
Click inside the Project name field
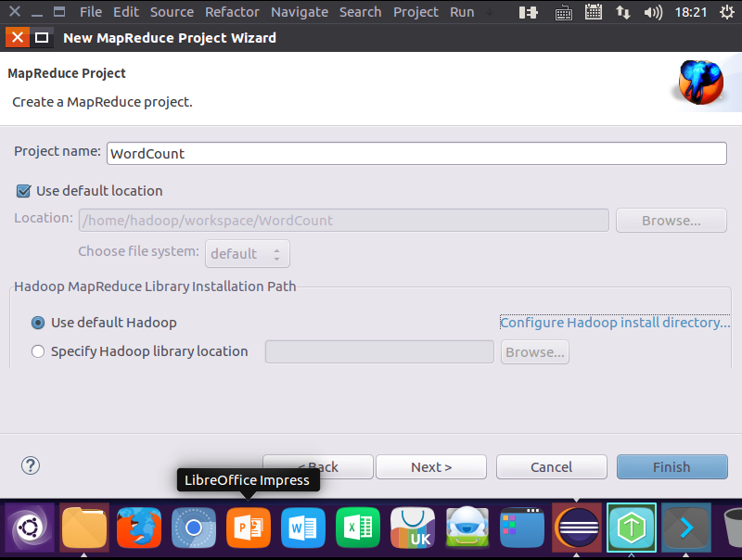[371, 153]
